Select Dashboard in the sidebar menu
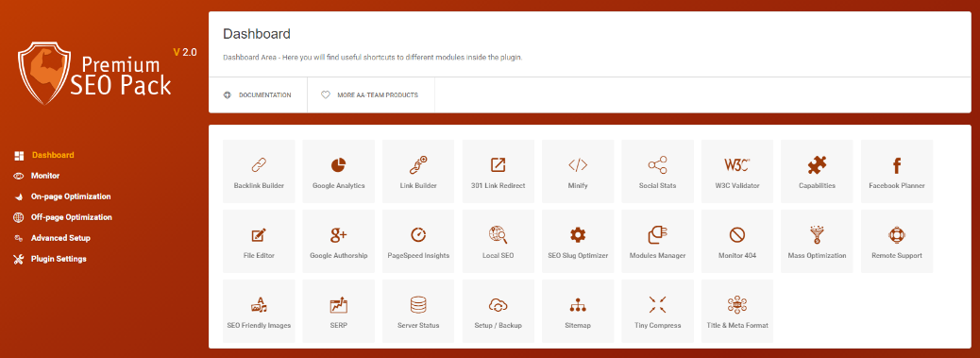Screen dimensions: 980x358 [x=44, y=155]
